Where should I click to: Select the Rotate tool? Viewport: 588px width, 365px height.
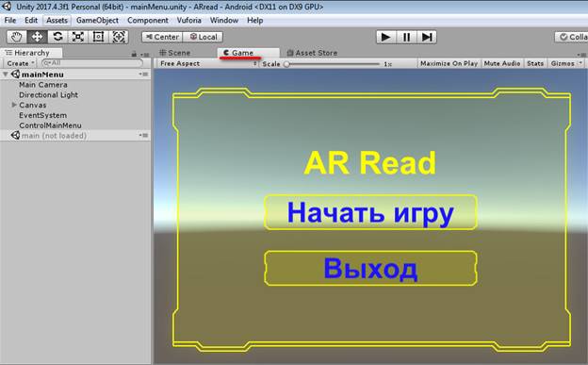57,37
